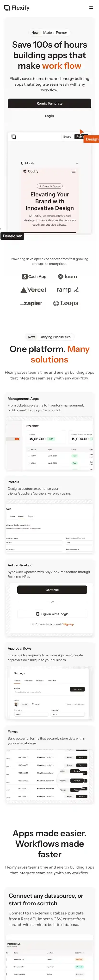This screenshot has height=980, width=99.
Task: Click the Publish button in the mockup
Action: tap(80, 137)
